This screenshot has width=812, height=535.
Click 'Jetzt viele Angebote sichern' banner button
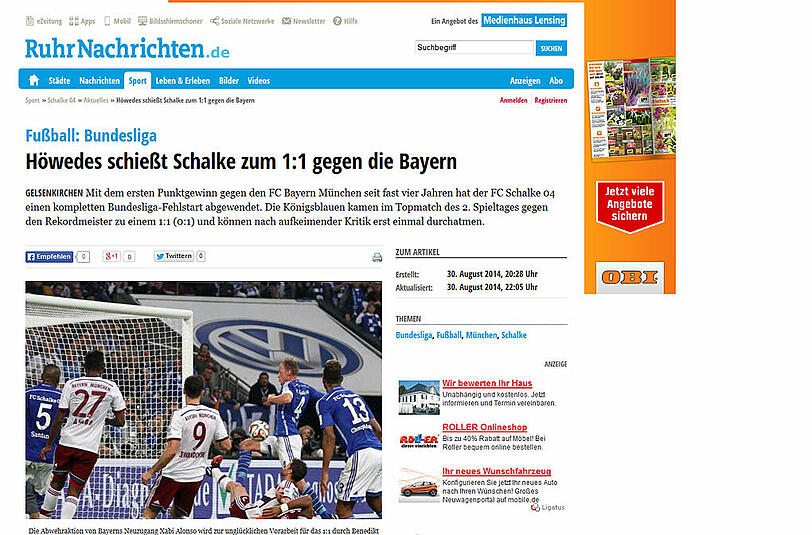click(x=629, y=206)
